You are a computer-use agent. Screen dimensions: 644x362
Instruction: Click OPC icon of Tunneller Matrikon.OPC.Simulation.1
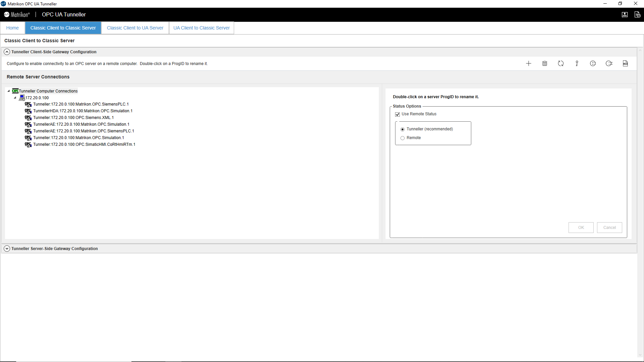[28, 138]
